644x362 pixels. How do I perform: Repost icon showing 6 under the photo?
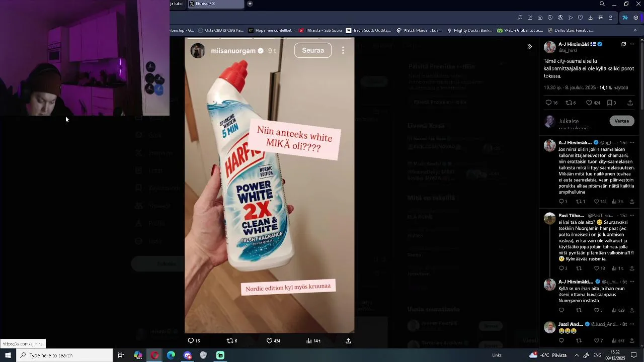coord(232,341)
